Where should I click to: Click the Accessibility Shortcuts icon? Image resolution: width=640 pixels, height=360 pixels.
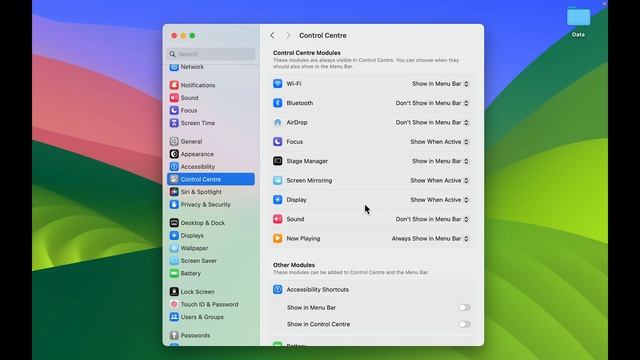[278, 289]
